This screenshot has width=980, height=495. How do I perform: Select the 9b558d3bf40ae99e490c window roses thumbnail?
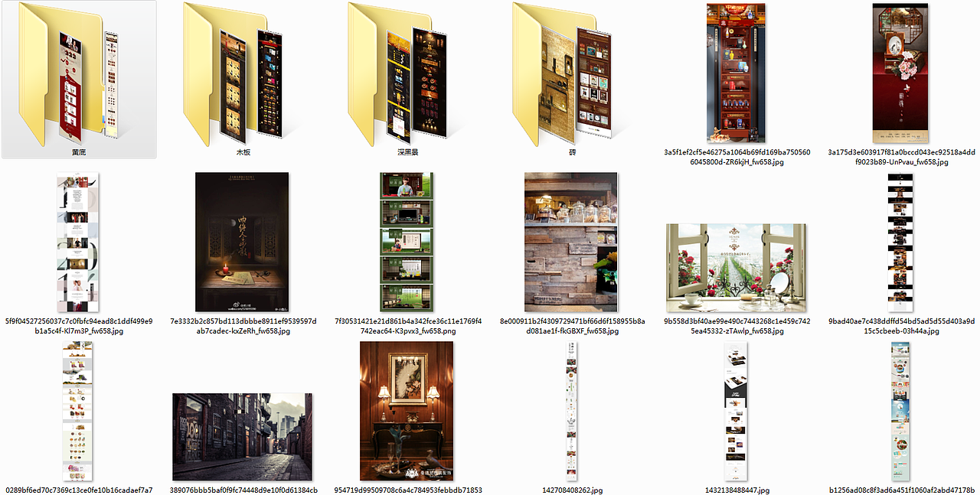[x=736, y=268]
